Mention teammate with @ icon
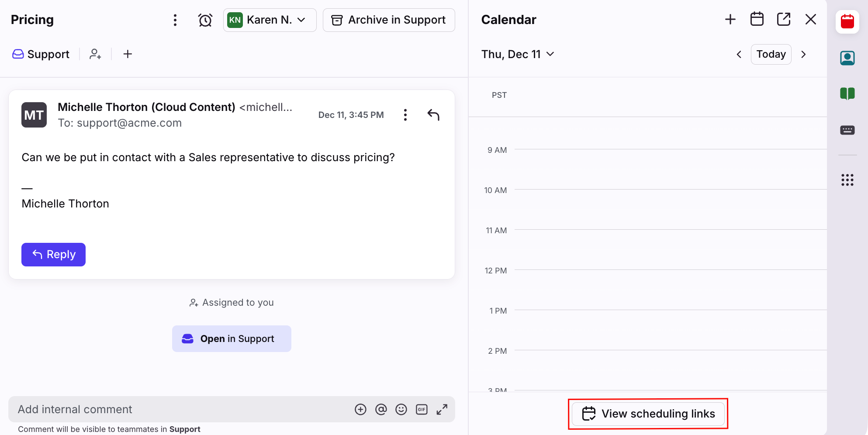 (381, 409)
